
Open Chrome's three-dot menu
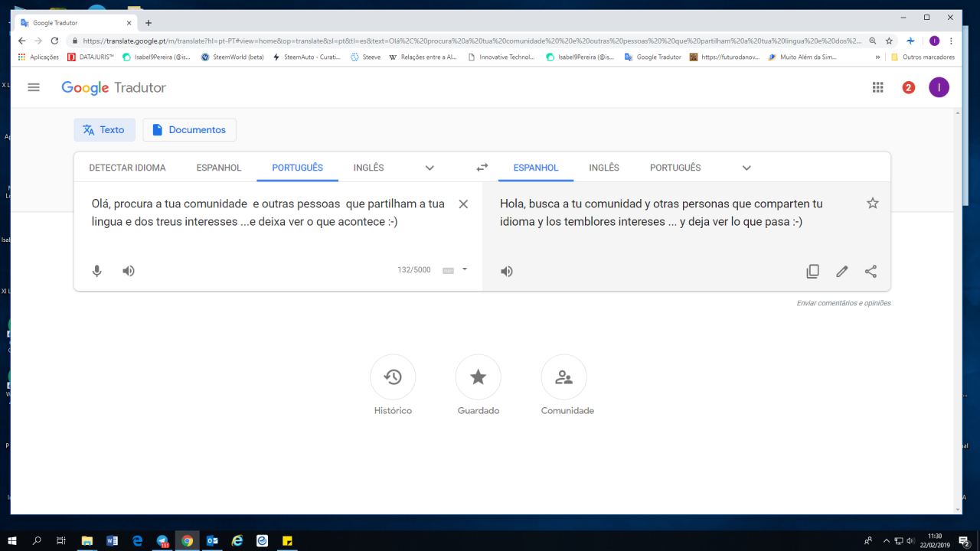point(952,41)
